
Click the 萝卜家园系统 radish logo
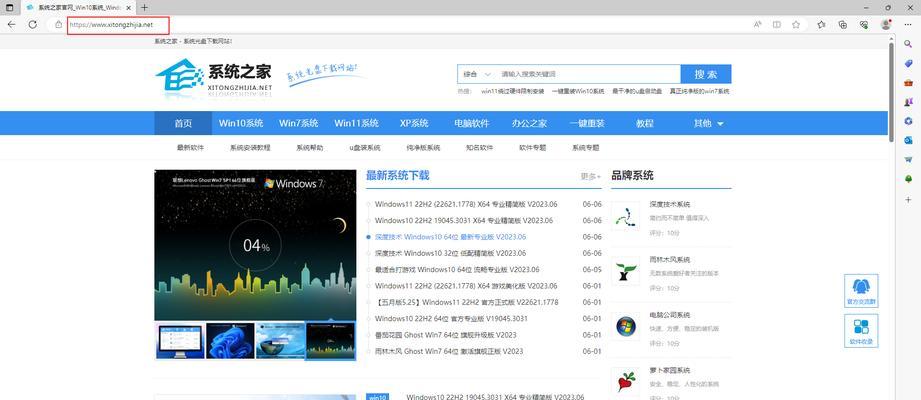[626, 382]
